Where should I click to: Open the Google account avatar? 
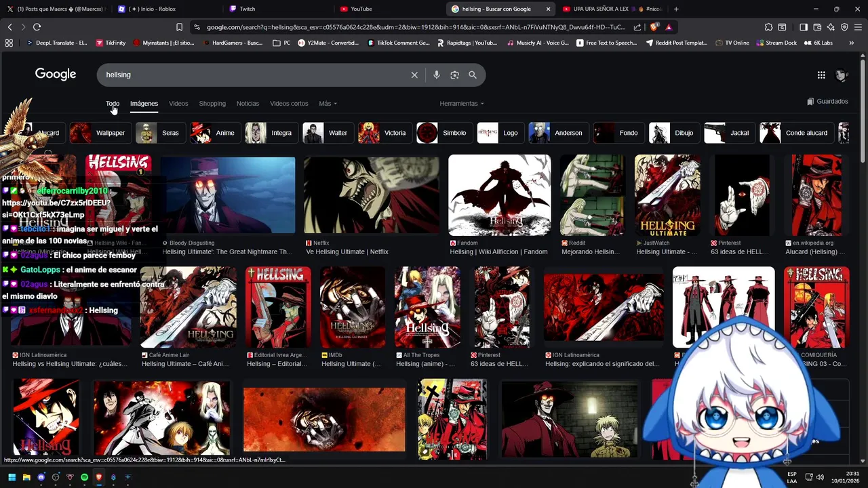click(x=842, y=75)
